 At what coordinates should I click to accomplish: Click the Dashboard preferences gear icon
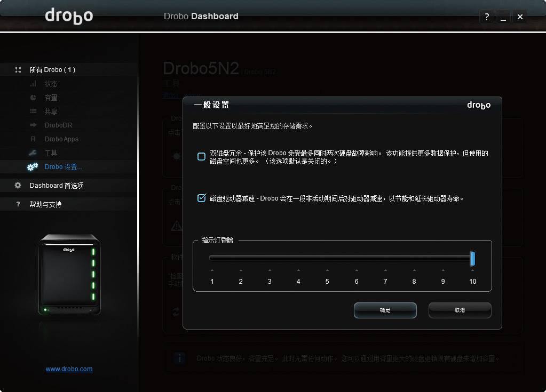[18, 186]
